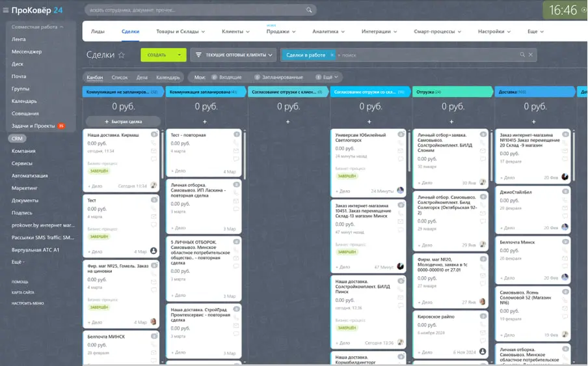Open the Текущие оптовые клиенты pipeline dropdown
Viewport: 588px width, 366px height.
234,55
